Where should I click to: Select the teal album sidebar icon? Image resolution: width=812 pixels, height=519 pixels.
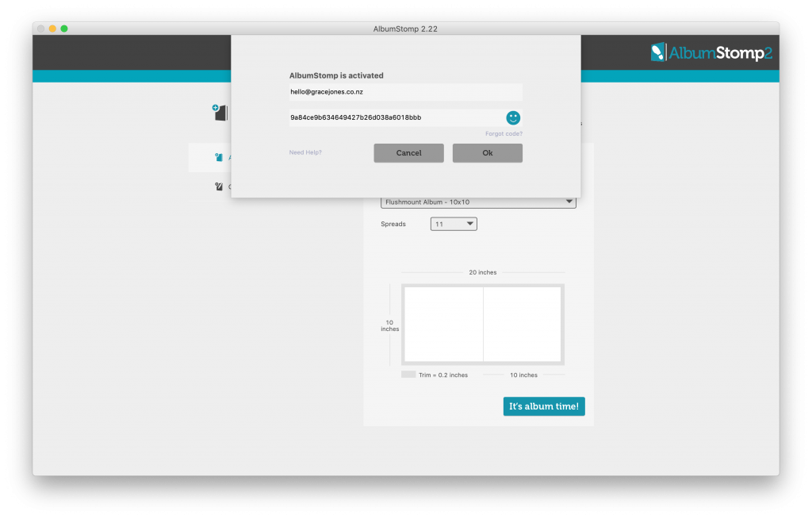pos(219,157)
